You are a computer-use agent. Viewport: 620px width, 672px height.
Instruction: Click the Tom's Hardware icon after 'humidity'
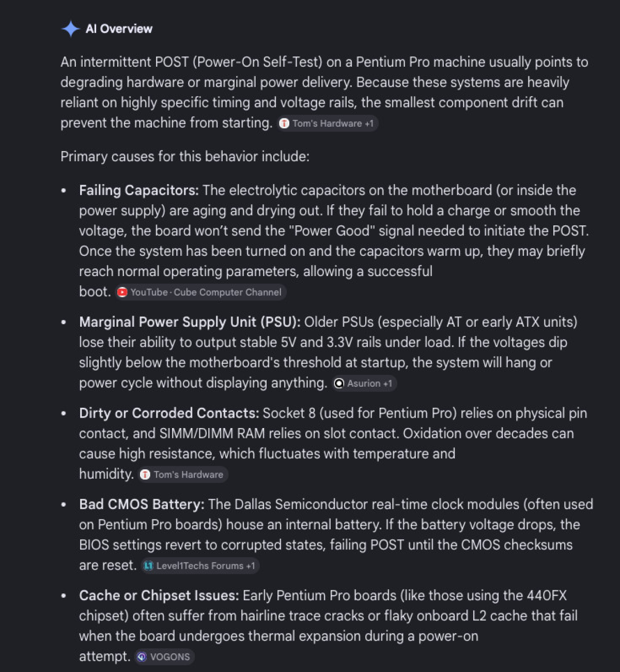tap(145, 475)
